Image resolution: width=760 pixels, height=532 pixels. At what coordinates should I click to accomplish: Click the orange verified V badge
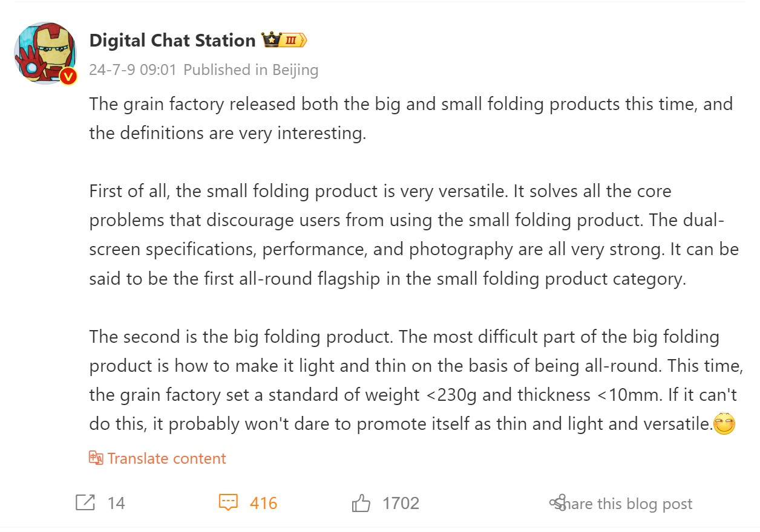click(x=69, y=76)
